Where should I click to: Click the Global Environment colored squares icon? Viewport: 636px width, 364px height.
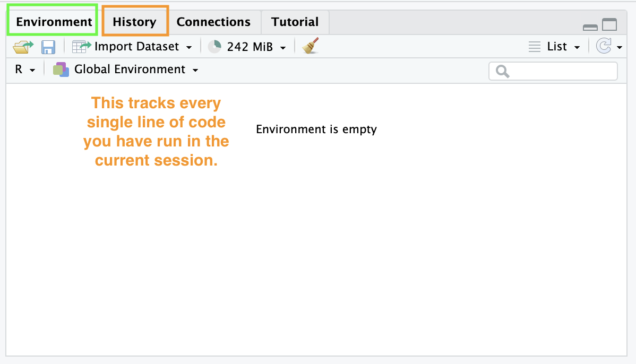61,70
